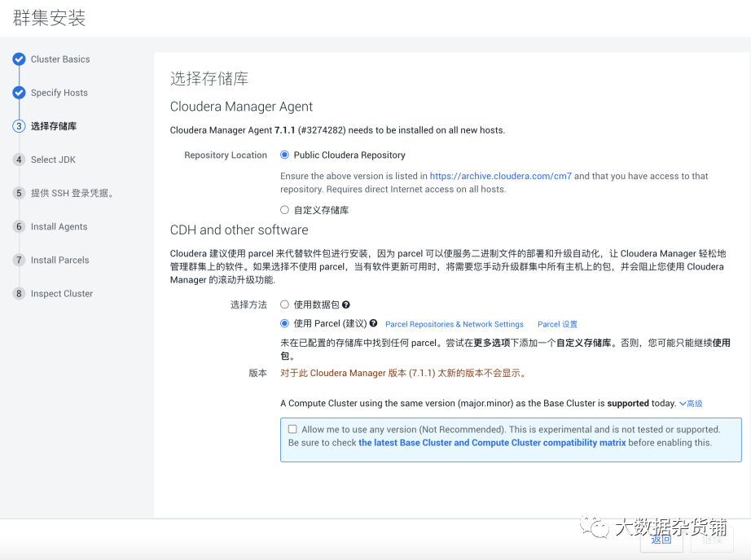Choose the 使用数据包 install method
751x560 pixels.
284,304
